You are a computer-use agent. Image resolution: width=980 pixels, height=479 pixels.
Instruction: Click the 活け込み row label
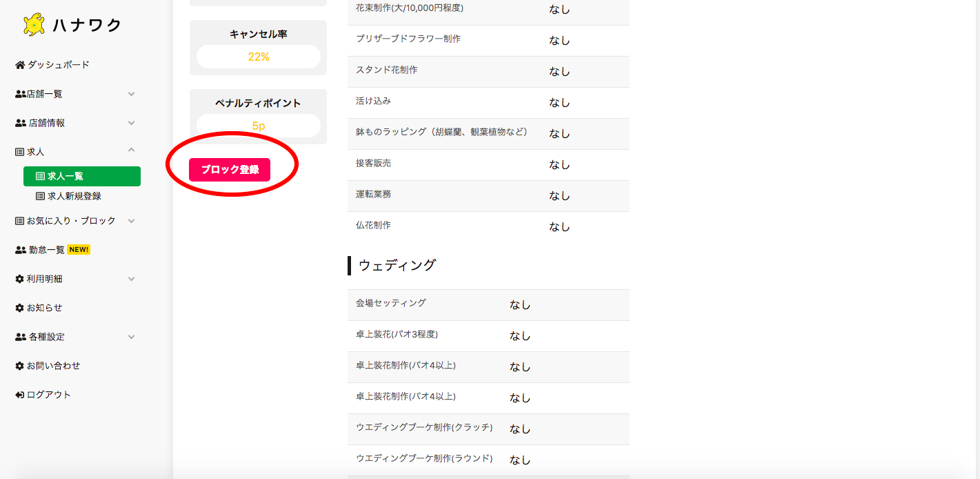click(x=373, y=101)
